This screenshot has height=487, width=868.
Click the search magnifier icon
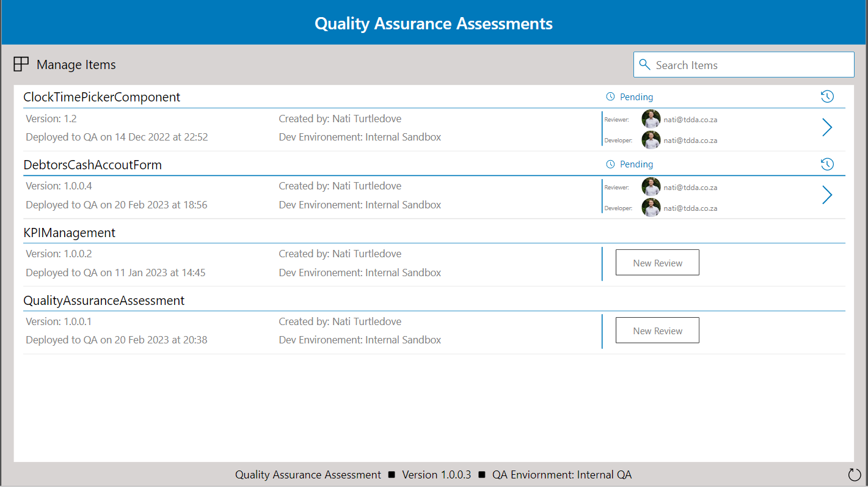click(644, 65)
